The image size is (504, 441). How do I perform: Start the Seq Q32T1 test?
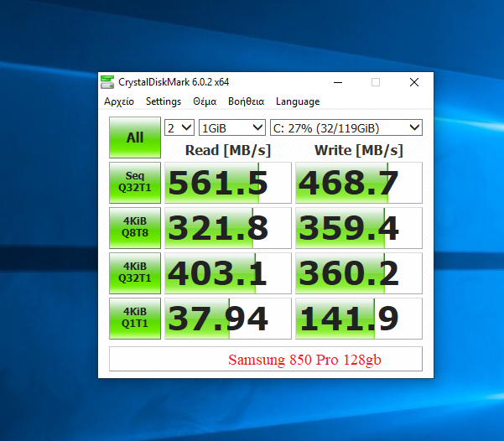135,183
